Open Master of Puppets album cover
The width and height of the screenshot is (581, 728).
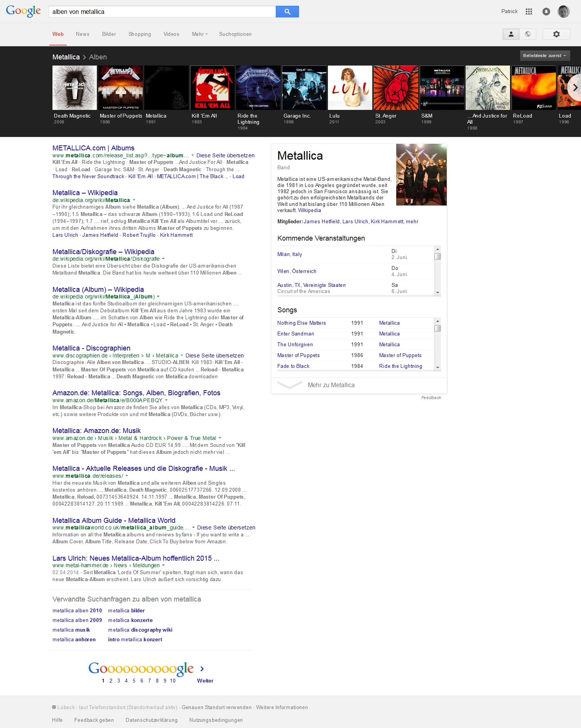click(120, 88)
